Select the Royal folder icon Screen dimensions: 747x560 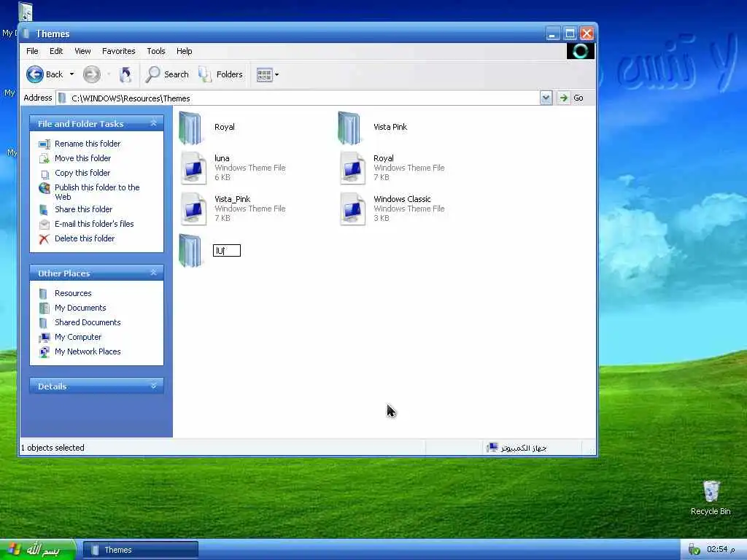[x=190, y=128]
